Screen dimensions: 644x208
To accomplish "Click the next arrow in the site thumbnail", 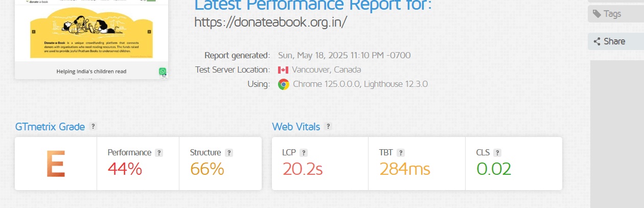I will coord(149,32).
